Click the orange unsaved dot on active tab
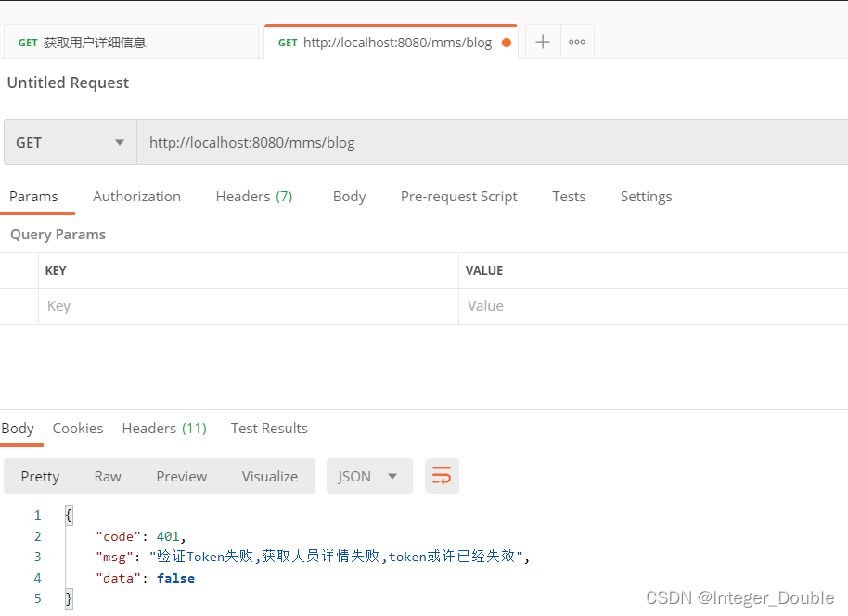The height and width of the screenshot is (616, 848). pos(506,42)
